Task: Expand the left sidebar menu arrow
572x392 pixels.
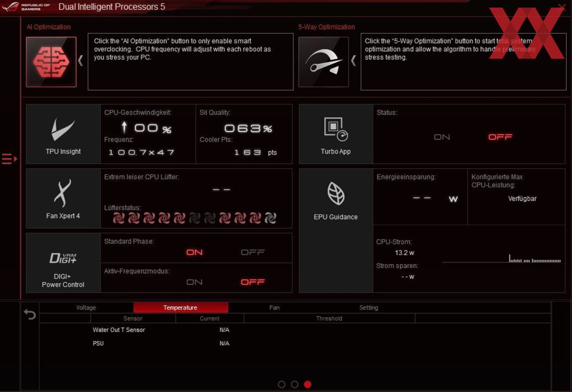Action: point(9,159)
